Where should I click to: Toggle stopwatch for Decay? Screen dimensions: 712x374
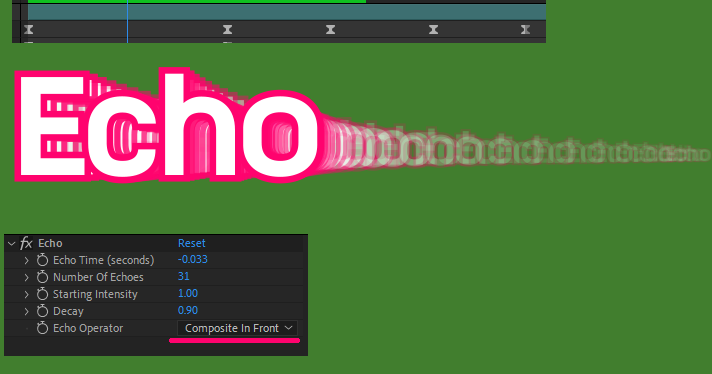42,311
